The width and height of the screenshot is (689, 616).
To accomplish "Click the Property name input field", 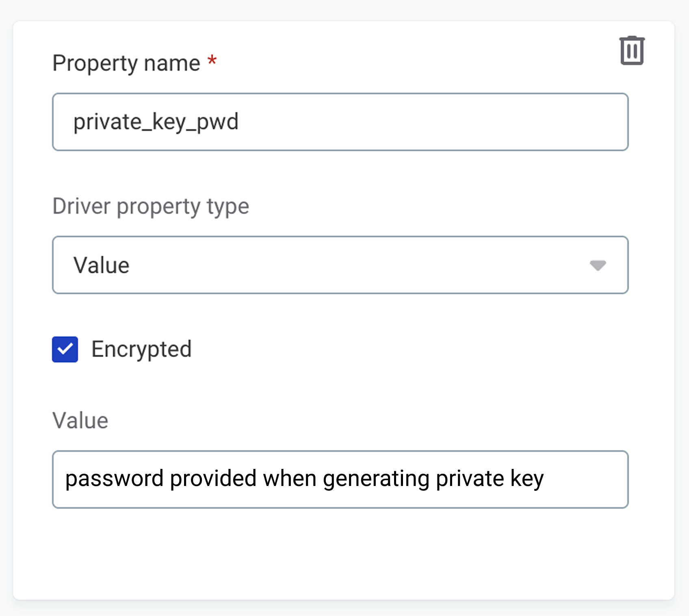I will click(340, 122).
